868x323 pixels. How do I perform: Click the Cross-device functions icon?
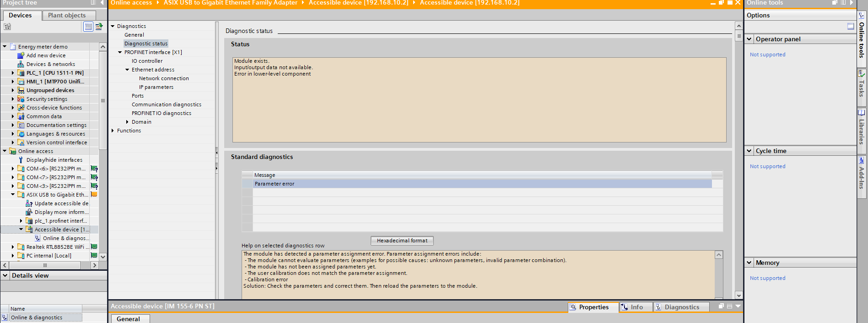click(21, 108)
